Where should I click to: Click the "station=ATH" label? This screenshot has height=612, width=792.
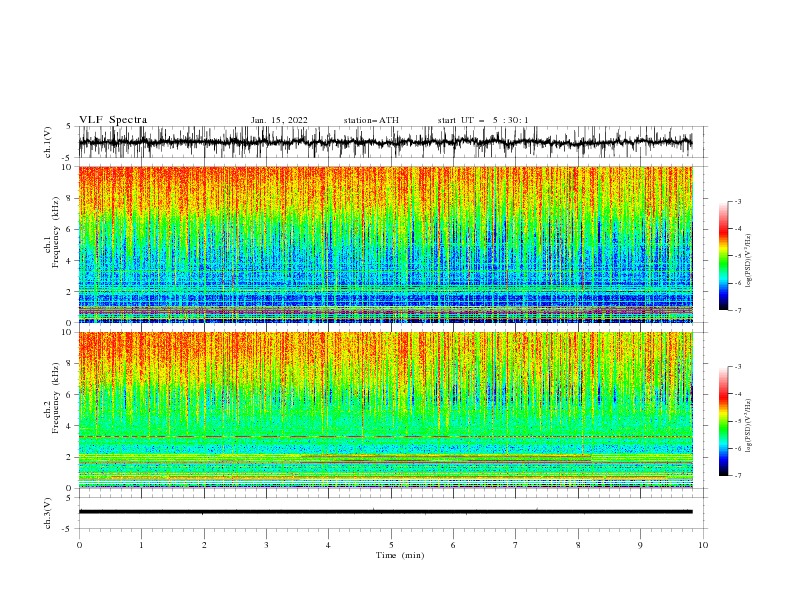[371, 120]
